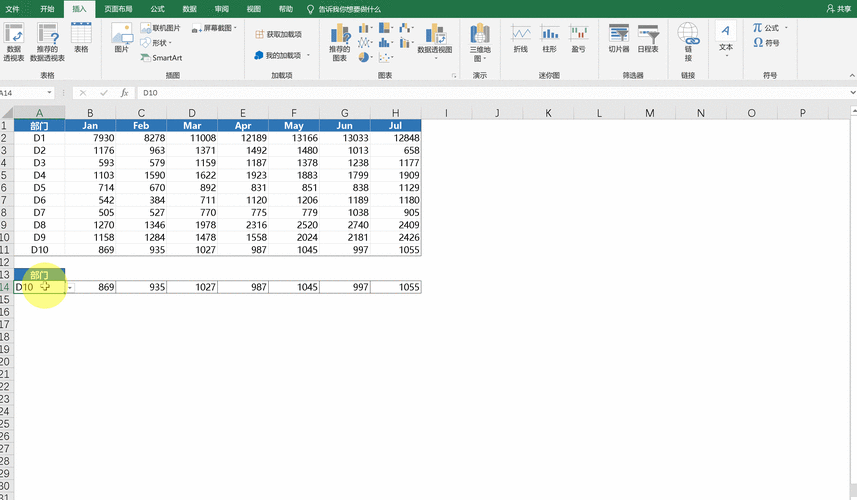Click the formula bar showing D10
The height and width of the screenshot is (500, 857).
point(492,93)
